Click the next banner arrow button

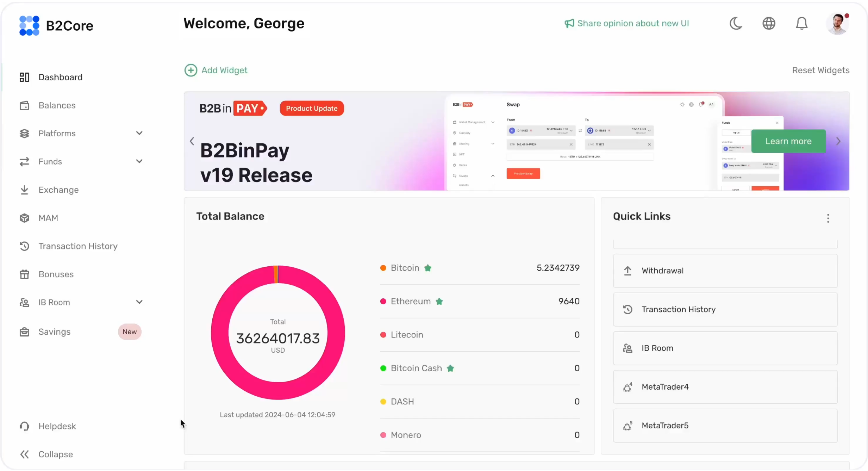pyautogui.click(x=838, y=141)
